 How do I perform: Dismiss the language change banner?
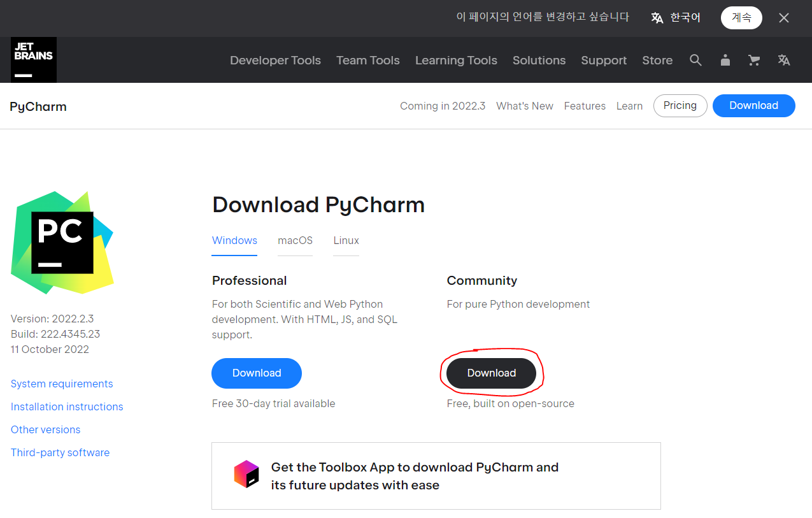click(x=784, y=18)
